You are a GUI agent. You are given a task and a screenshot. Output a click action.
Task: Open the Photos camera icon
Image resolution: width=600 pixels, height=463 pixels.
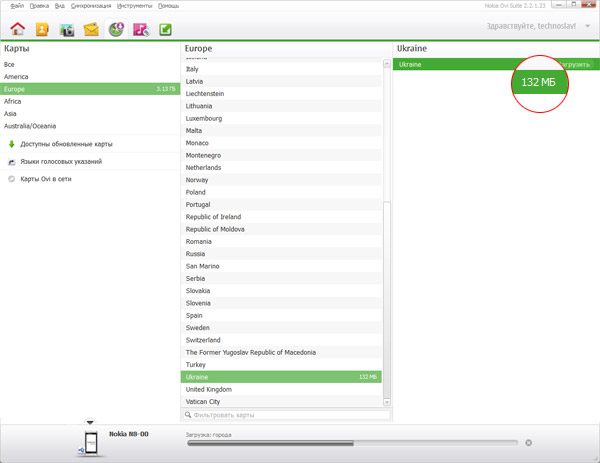pyautogui.click(x=67, y=30)
